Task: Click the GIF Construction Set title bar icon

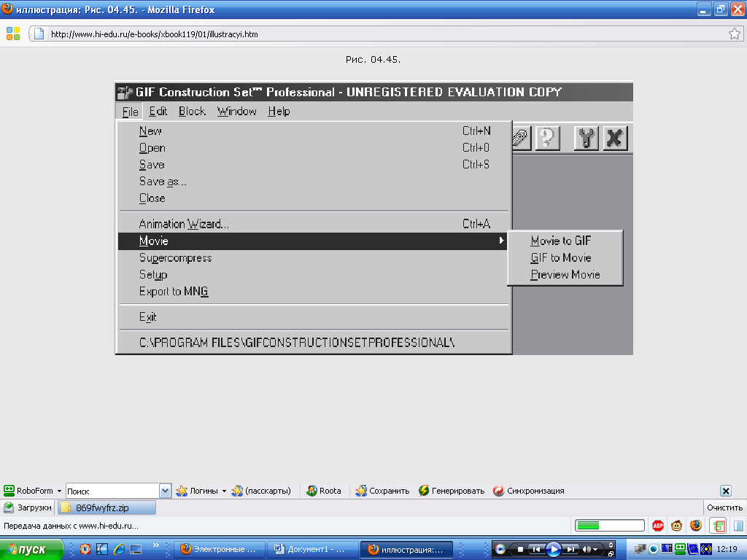Action: tap(125, 92)
